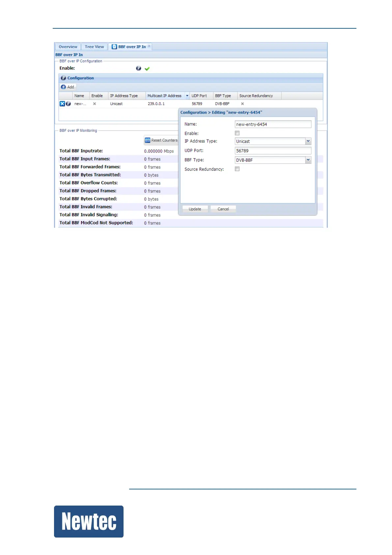Sort by UDP Port column header

(201, 96)
